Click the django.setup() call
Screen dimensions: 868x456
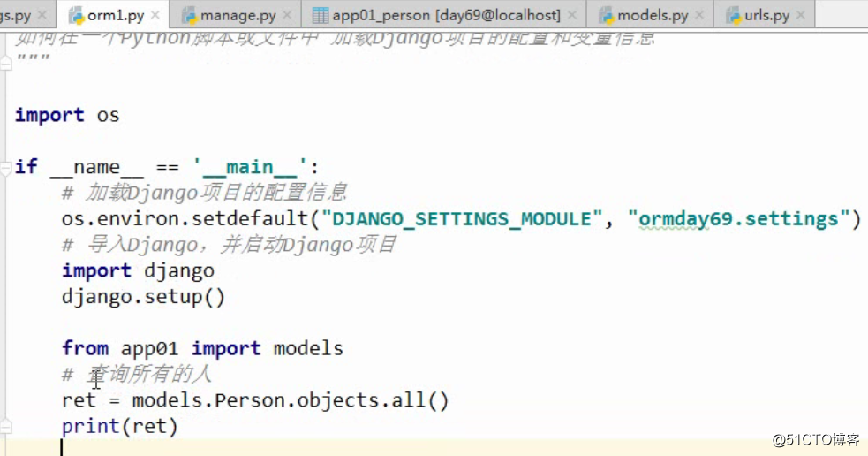(143, 297)
